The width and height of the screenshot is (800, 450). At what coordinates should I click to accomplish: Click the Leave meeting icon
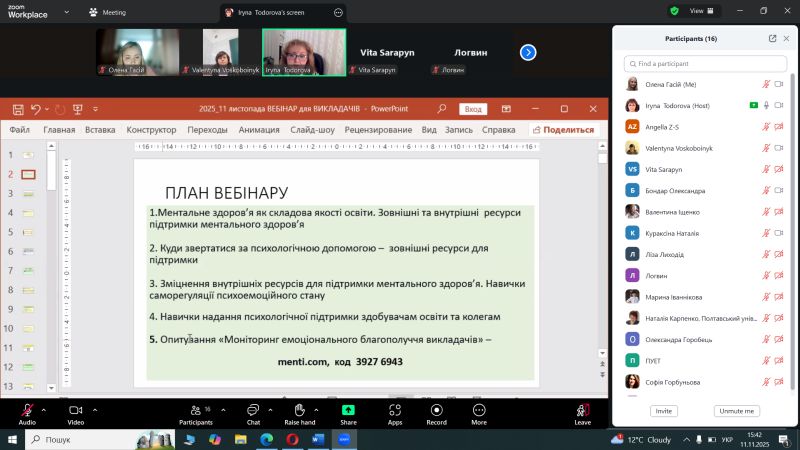582,410
